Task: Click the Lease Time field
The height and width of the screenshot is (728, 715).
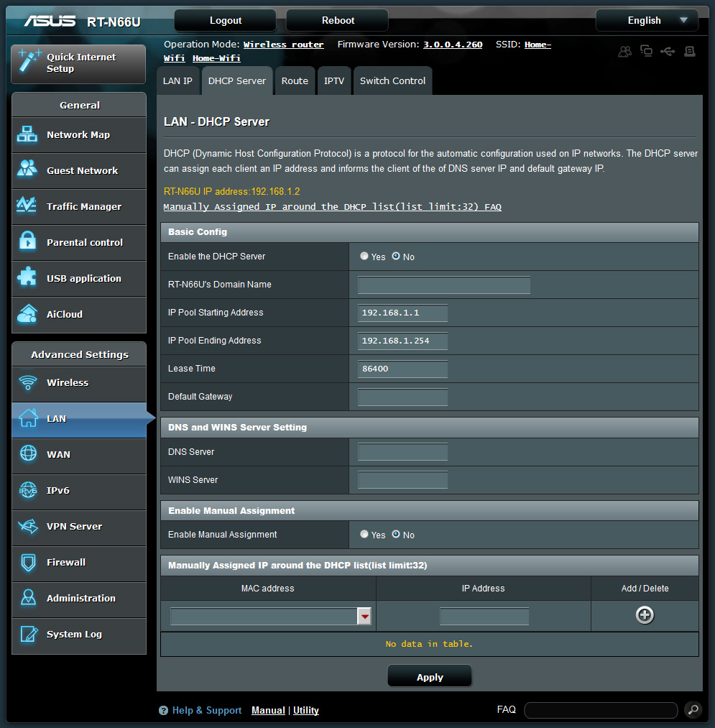Action: click(402, 369)
